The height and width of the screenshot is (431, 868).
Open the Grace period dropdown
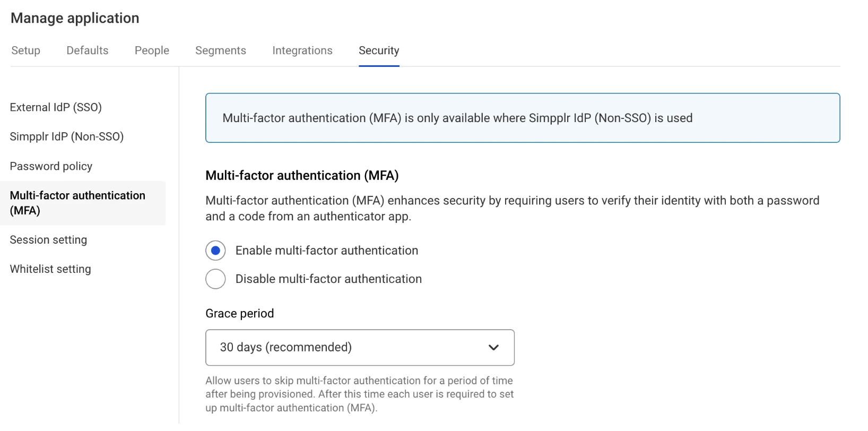point(359,348)
